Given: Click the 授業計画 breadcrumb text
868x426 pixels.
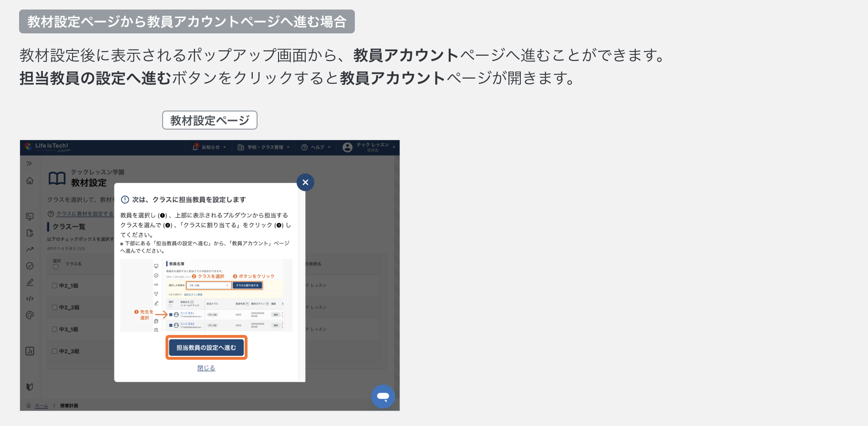Looking at the screenshot, I should tap(69, 406).
